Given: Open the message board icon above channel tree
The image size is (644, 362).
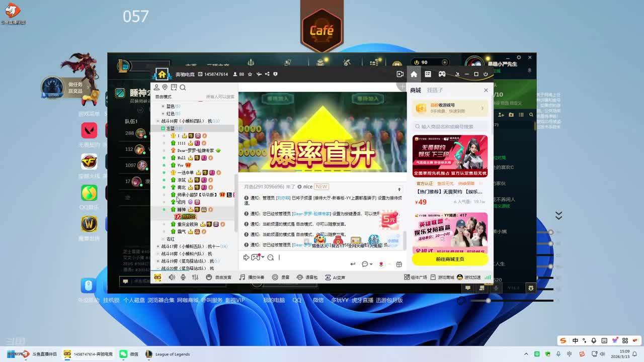Looking at the screenshot, I should pyautogui.click(x=174, y=87).
